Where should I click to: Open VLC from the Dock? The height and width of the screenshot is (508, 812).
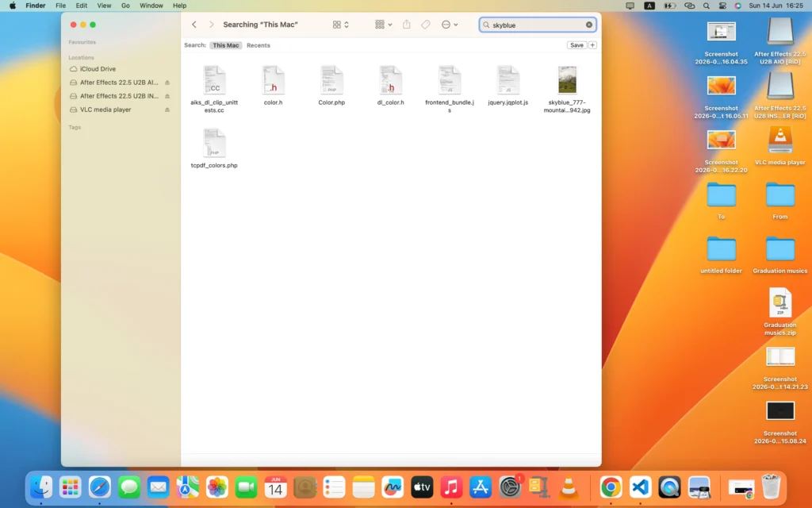pos(569,487)
